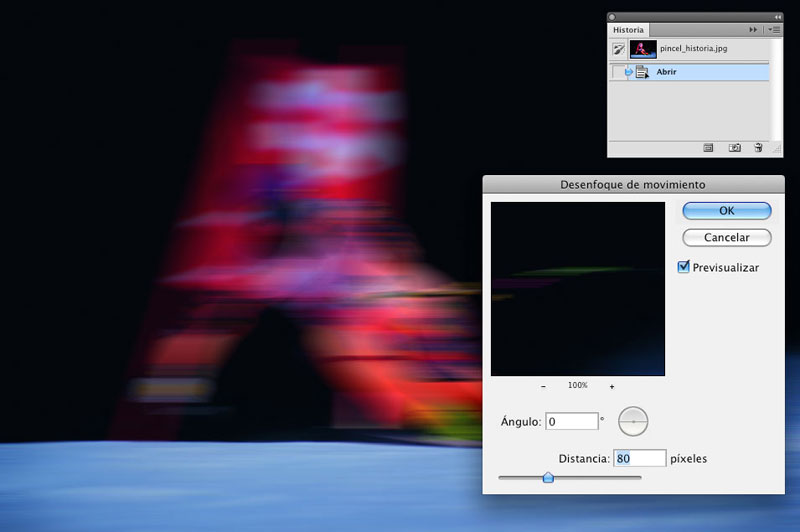Screen dimensions: 800x532
Task: Toggle history brush source for pincel_historia.jpg
Action: click(x=618, y=49)
